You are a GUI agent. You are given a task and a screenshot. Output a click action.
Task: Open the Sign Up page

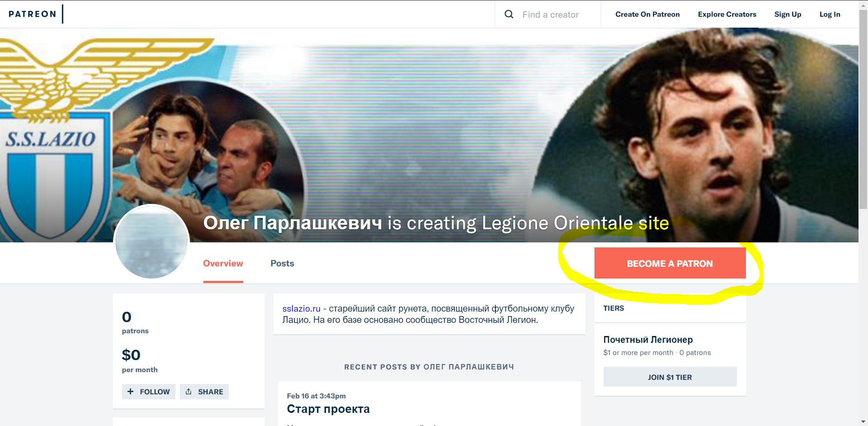[x=788, y=14]
